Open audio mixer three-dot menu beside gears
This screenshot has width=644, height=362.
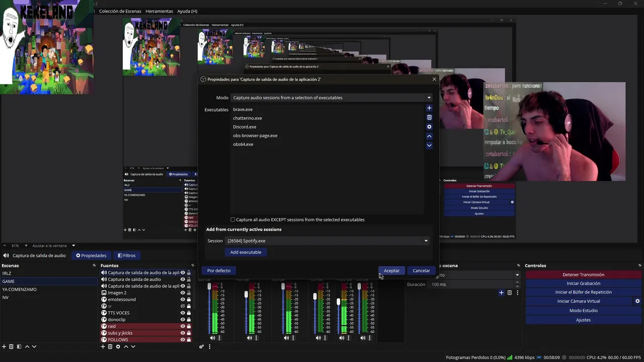pyautogui.click(x=210, y=346)
